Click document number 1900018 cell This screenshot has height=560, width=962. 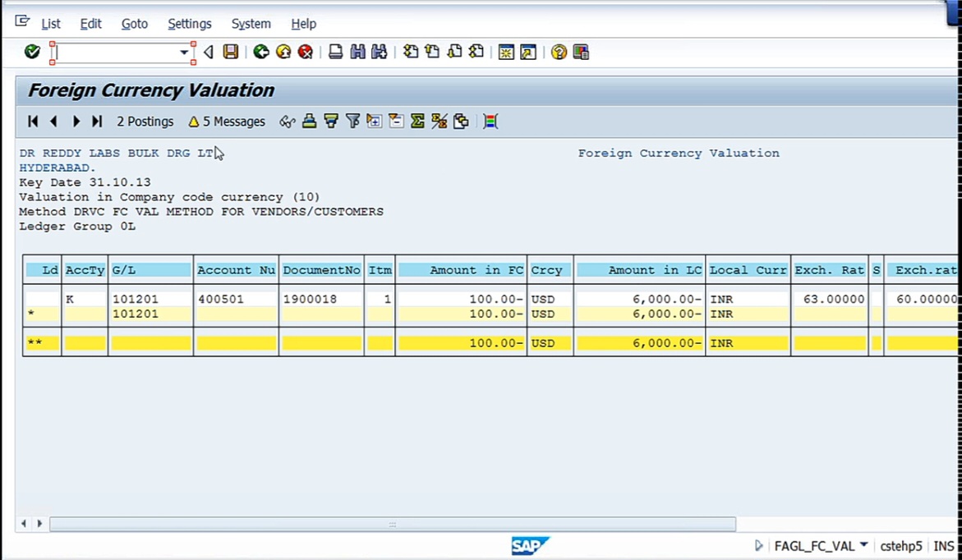click(321, 300)
